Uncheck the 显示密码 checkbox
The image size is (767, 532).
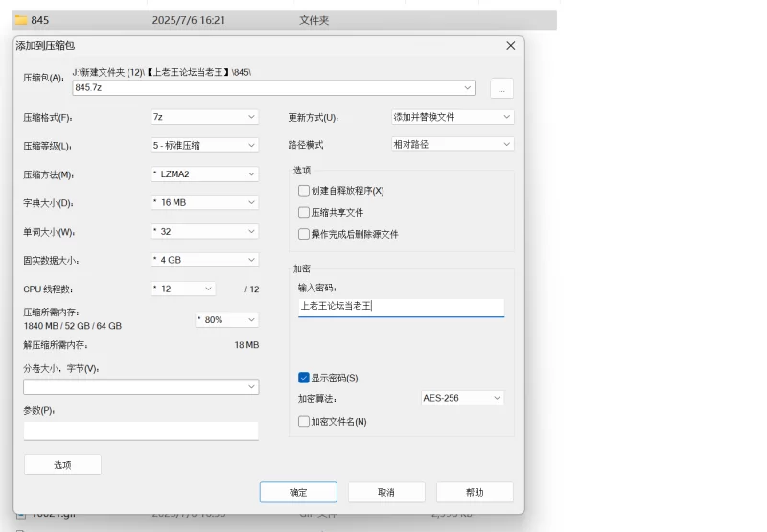[x=304, y=378]
